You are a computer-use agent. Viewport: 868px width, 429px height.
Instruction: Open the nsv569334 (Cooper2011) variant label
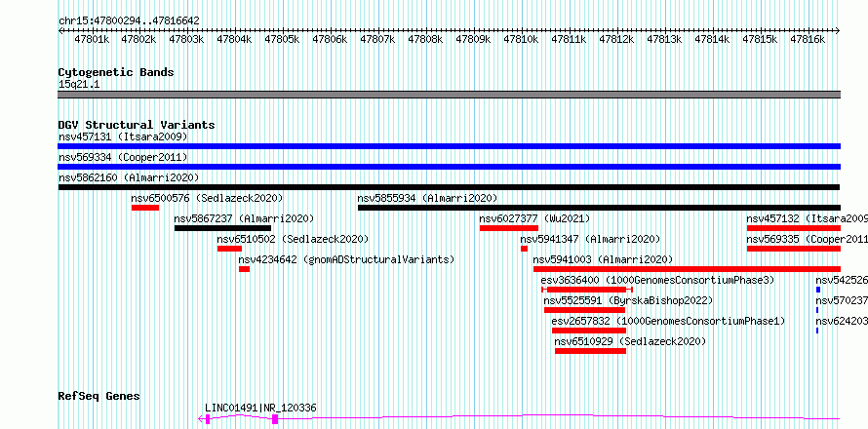tap(123, 157)
